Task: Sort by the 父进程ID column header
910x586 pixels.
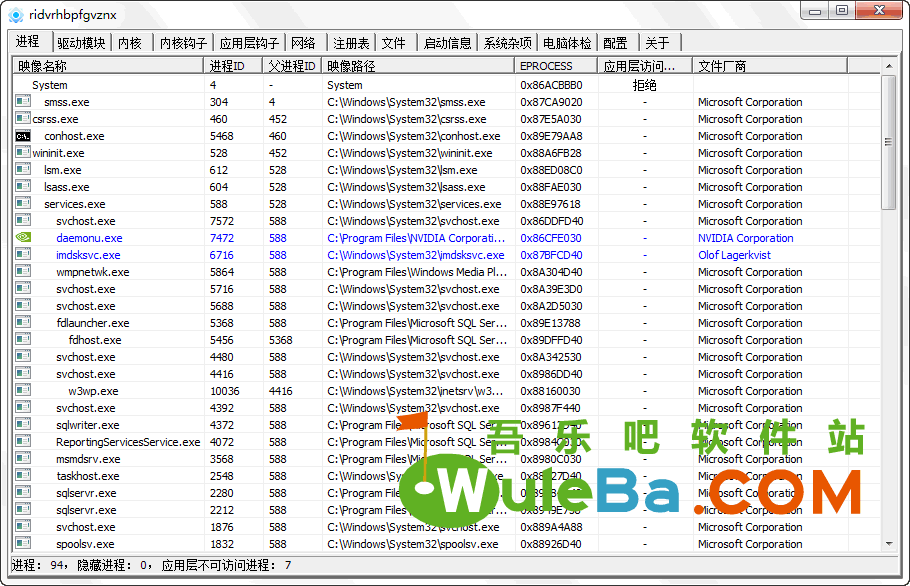Action: [x=292, y=66]
